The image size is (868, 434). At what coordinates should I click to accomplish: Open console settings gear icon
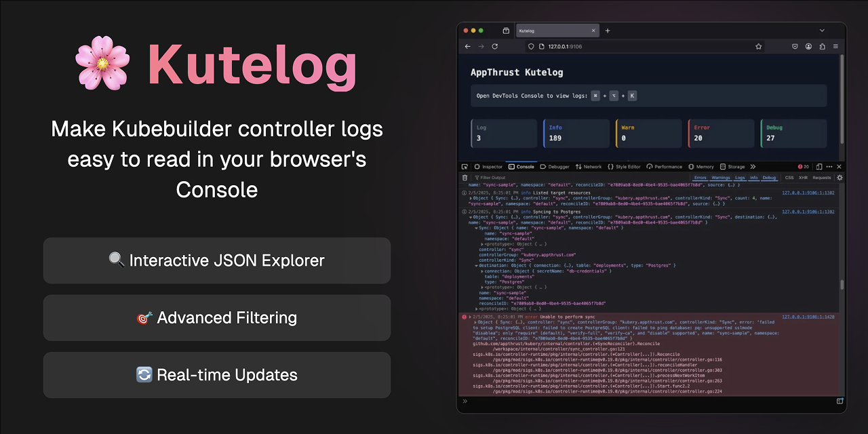tap(840, 178)
